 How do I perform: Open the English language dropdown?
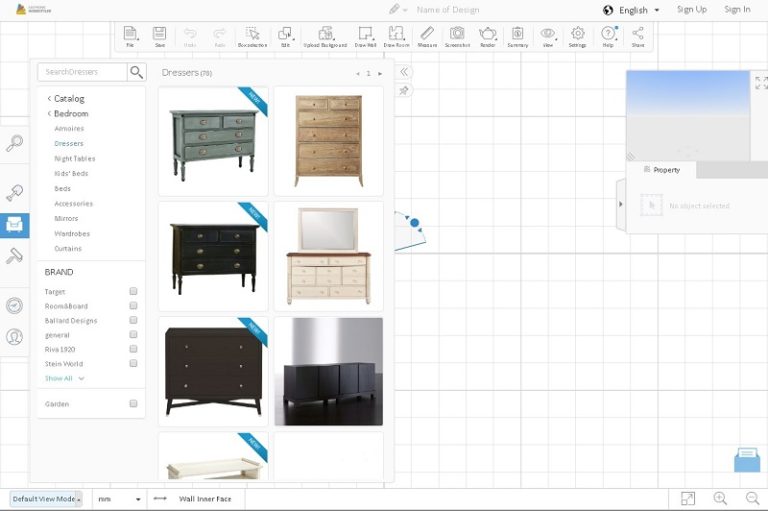632,10
